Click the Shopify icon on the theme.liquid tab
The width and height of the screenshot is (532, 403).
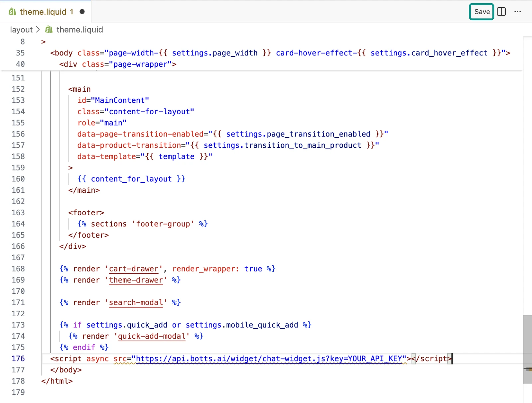pyautogui.click(x=12, y=12)
